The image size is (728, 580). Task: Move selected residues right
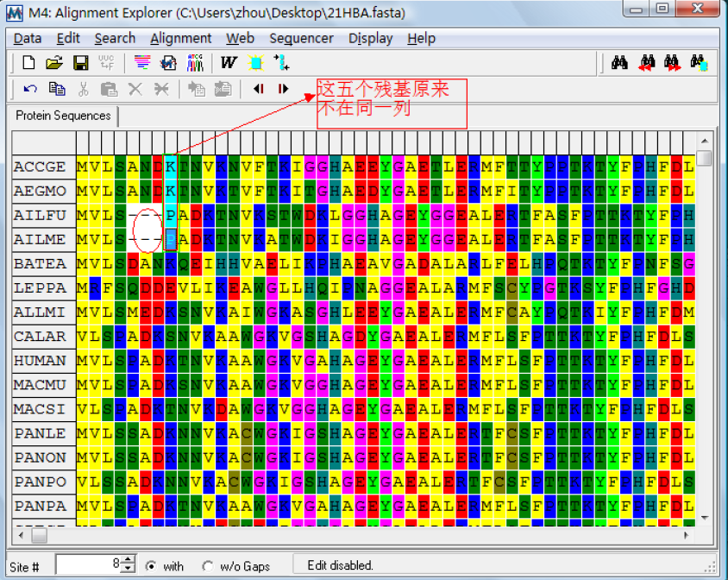tap(283, 89)
